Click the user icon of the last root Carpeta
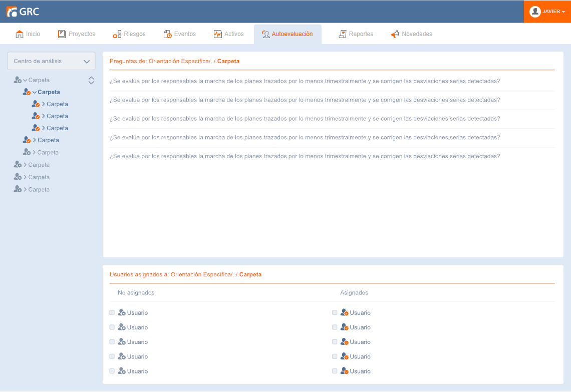 click(x=18, y=189)
